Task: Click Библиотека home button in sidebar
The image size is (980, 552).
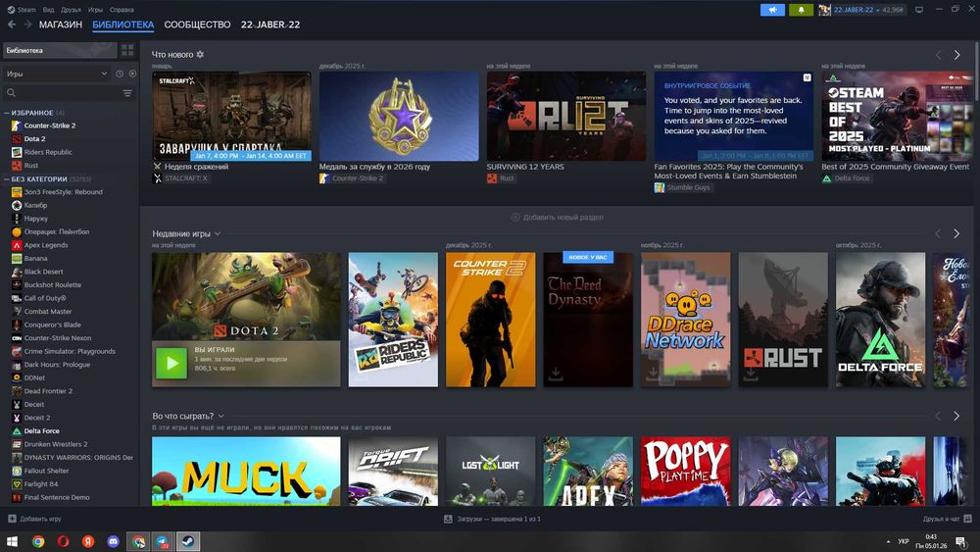Action: pos(60,50)
